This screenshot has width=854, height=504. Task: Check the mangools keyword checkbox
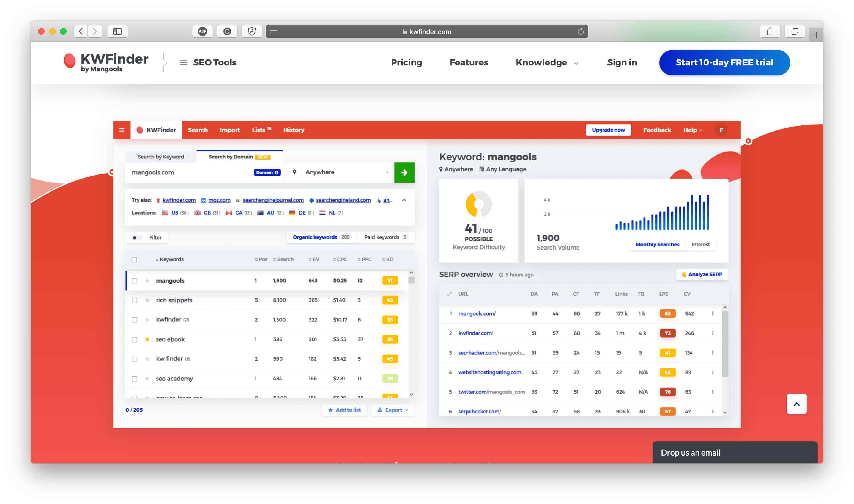(x=135, y=281)
